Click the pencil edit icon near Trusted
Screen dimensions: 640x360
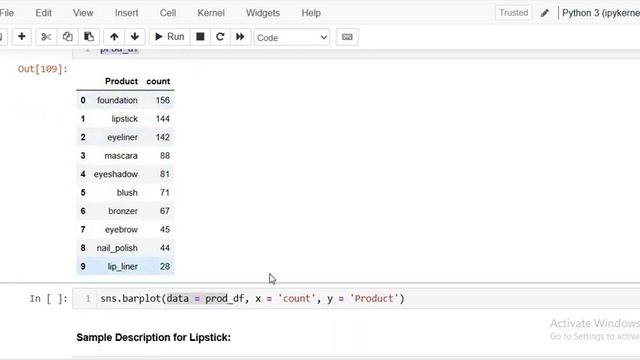544,13
